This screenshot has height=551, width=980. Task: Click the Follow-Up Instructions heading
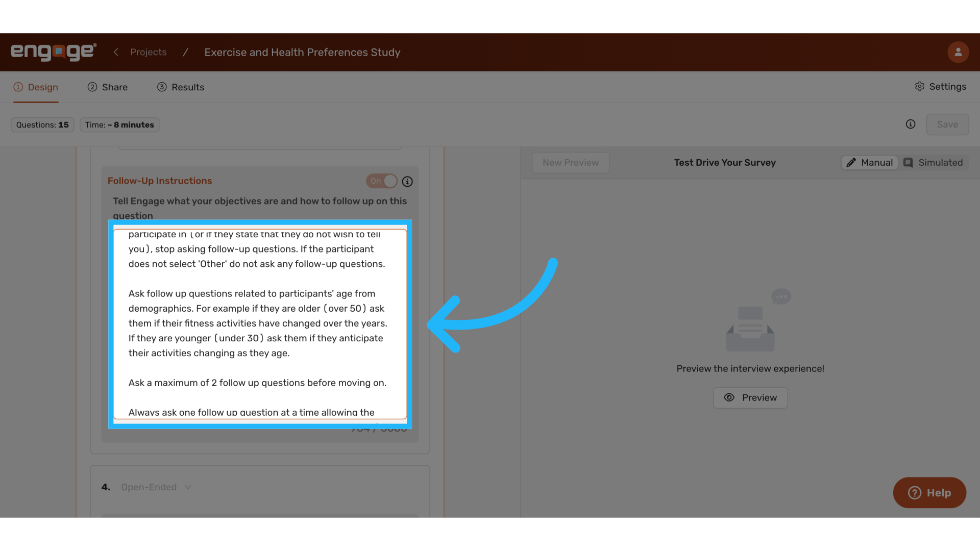pyautogui.click(x=160, y=181)
